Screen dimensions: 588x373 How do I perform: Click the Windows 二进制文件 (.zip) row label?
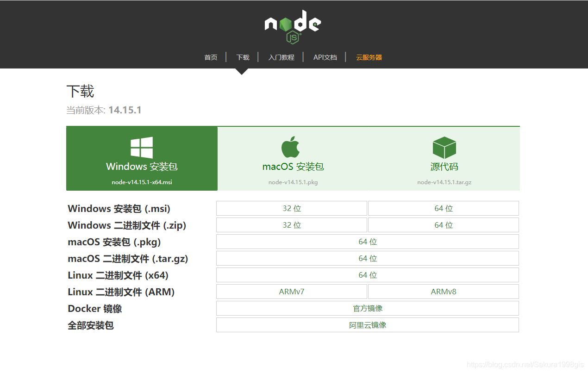point(127,225)
